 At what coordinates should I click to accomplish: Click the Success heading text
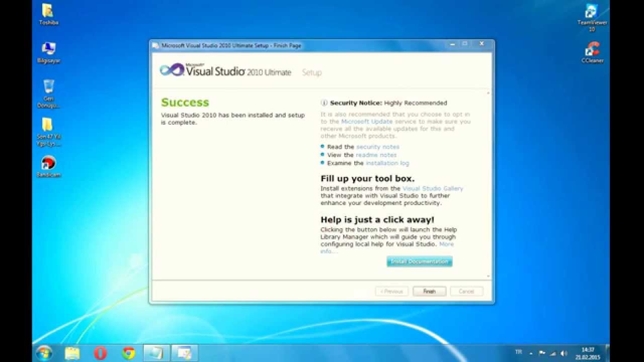point(185,103)
